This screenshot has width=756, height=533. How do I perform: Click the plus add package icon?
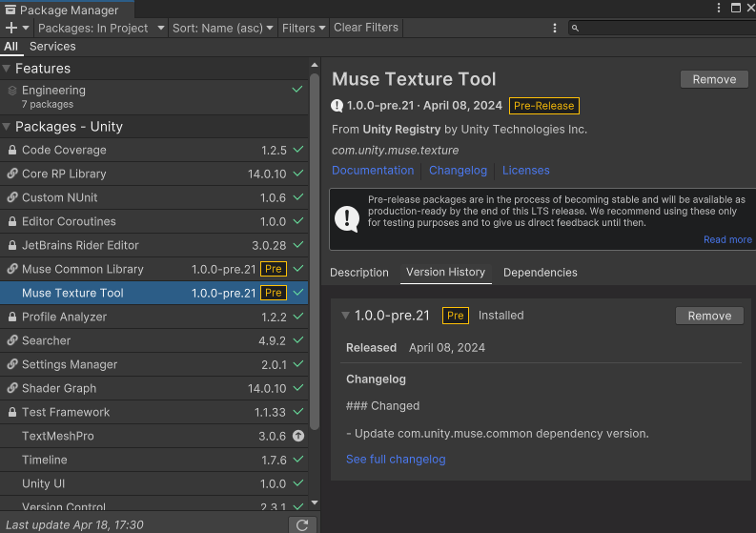11,28
